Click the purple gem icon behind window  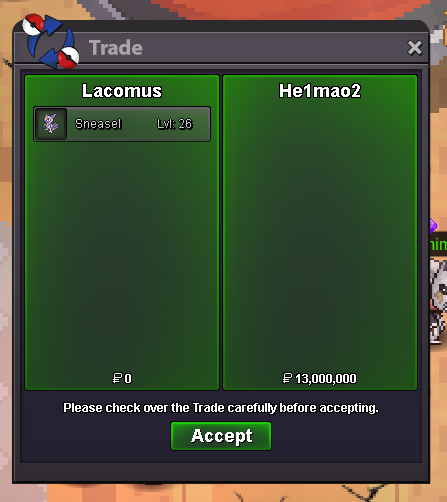[x=433, y=226]
